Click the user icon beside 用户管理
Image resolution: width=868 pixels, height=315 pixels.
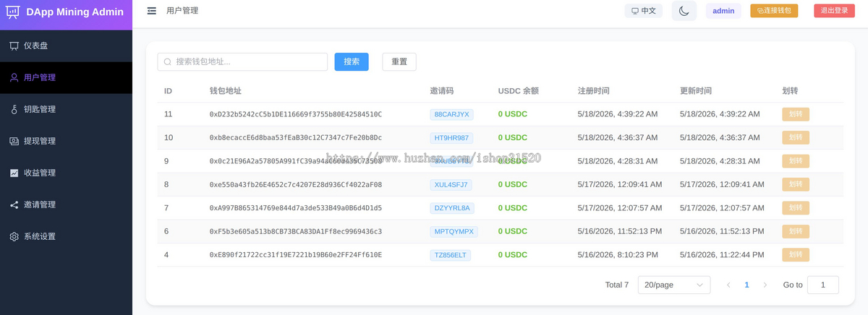[x=14, y=77]
